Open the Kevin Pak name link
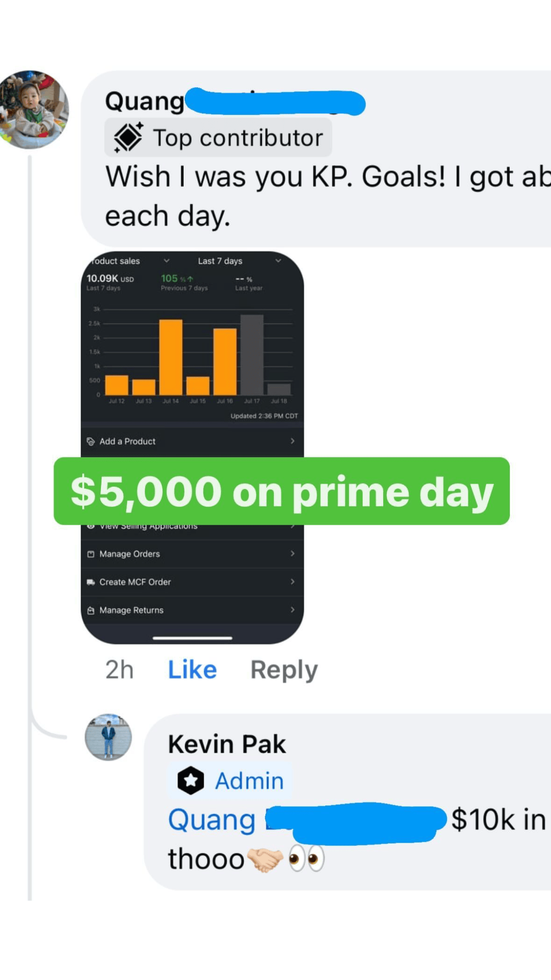551x980 pixels. click(227, 745)
